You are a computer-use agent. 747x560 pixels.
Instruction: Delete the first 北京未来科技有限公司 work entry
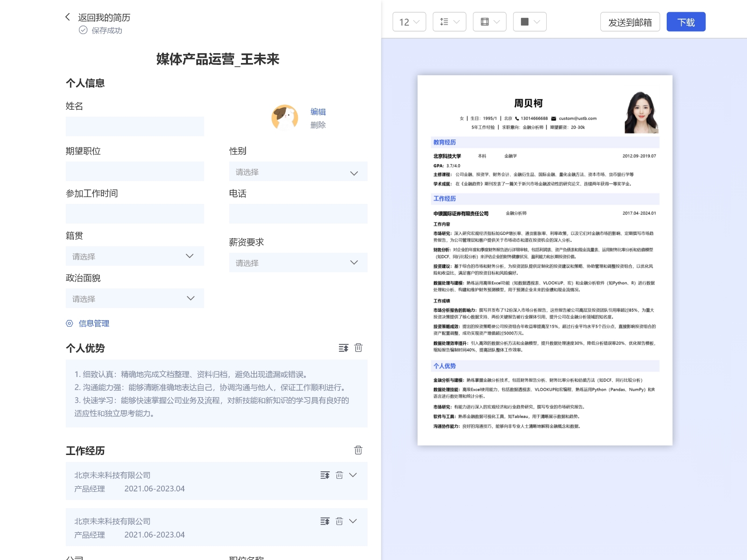pyautogui.click(x=339, y=475)
